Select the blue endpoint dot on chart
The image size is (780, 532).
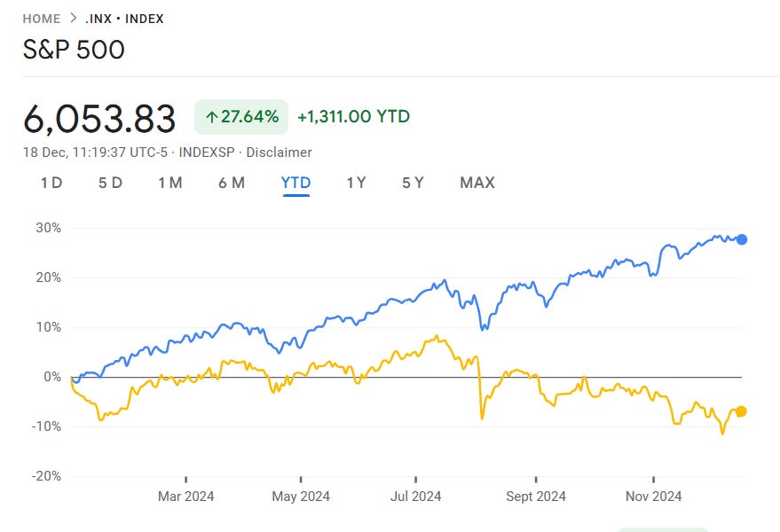click(742, 239)
